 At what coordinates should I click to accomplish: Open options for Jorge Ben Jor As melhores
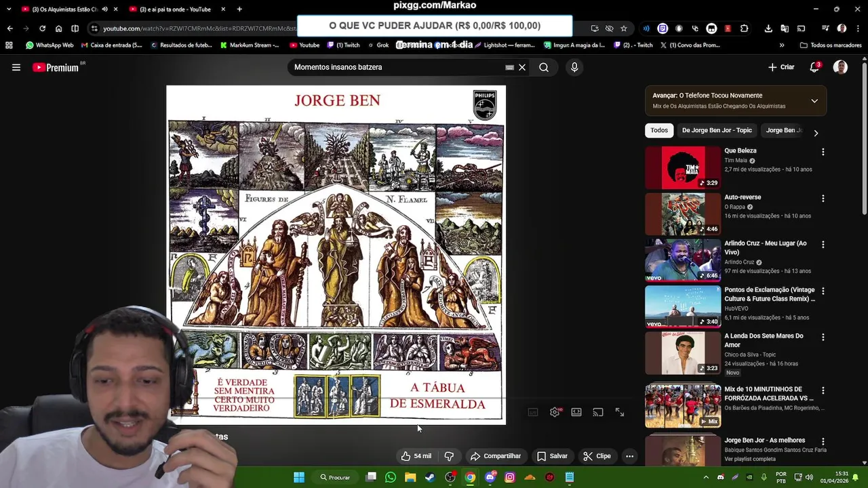pos(823,441)
